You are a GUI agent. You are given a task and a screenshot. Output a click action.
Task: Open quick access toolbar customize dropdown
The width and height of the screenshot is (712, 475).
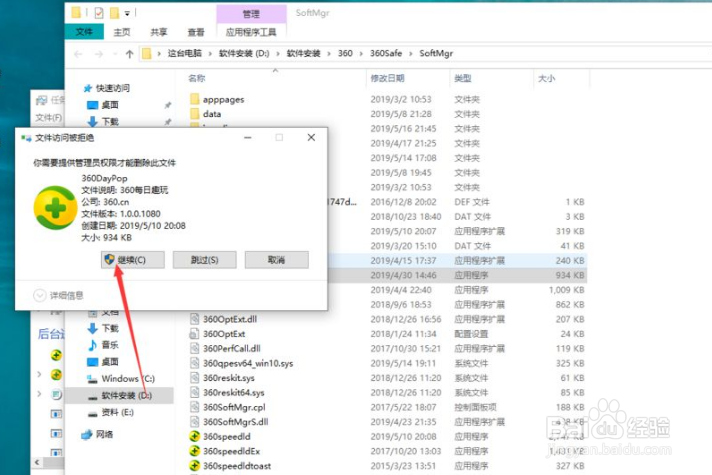pyautogui.click(x=127, y=14)
